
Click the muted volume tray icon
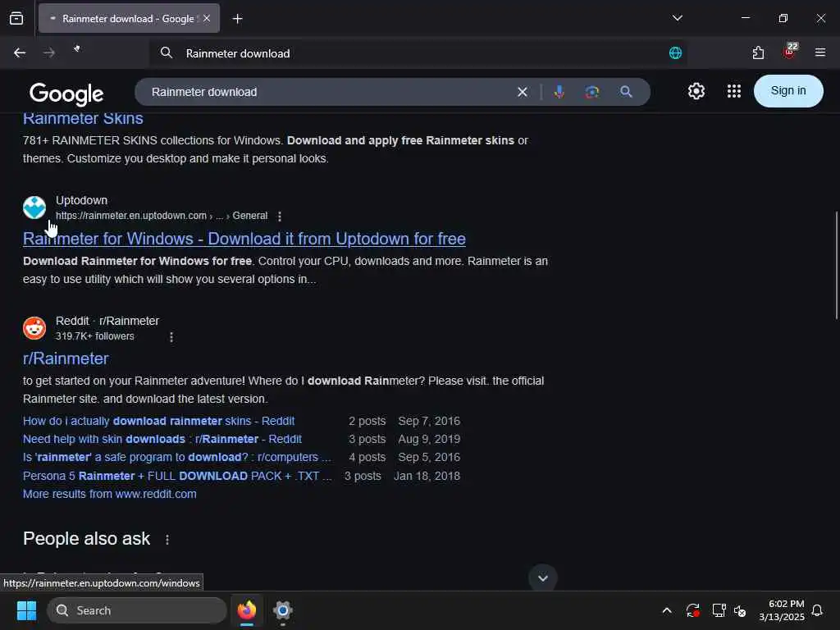point(740,610)
